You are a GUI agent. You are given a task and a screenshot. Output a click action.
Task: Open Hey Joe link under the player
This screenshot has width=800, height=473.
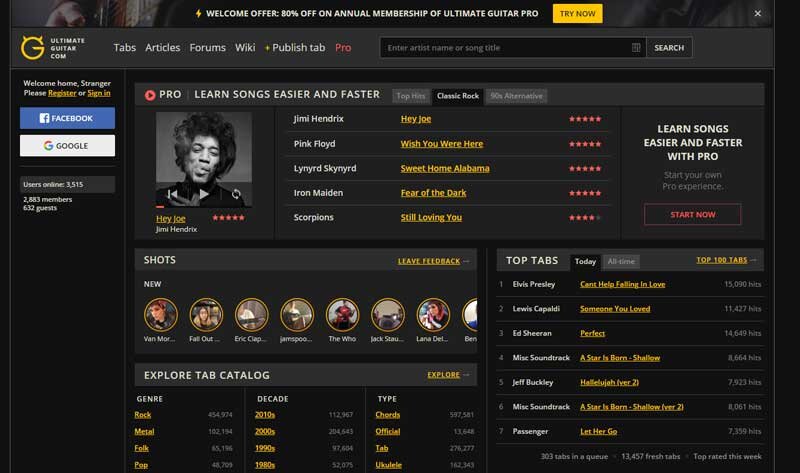[170, 218]
